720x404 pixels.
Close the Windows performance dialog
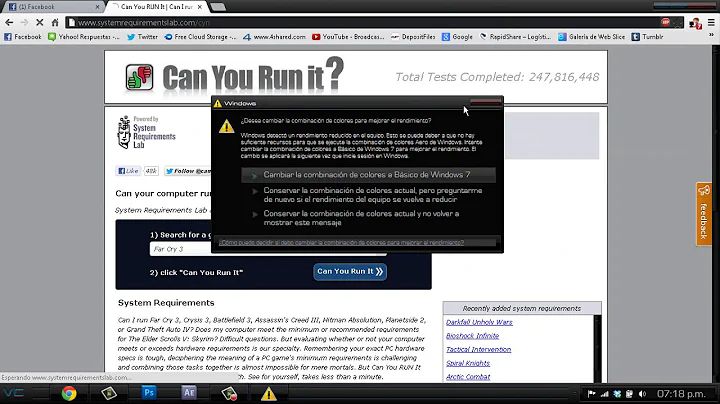[x=485, y=103]
